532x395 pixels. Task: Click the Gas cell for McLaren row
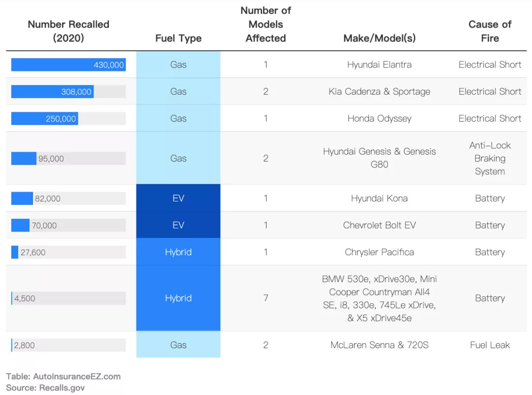coord(178,345)
